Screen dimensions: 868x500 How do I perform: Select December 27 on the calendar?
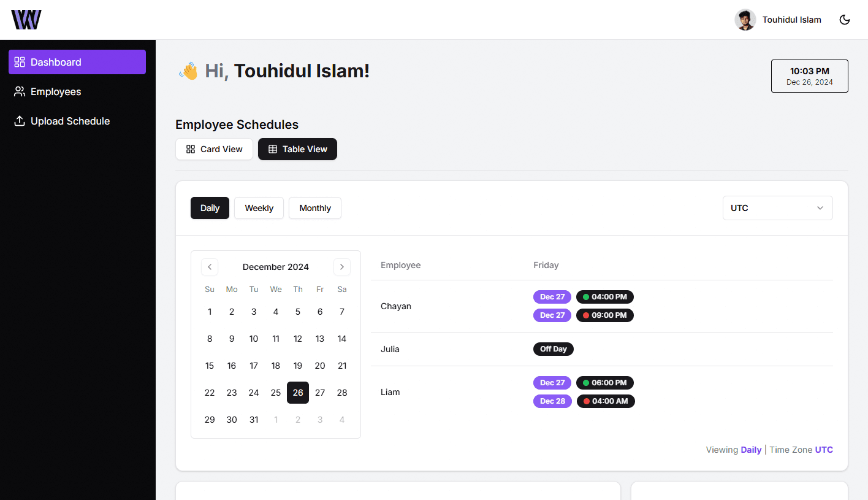[319, 393]
